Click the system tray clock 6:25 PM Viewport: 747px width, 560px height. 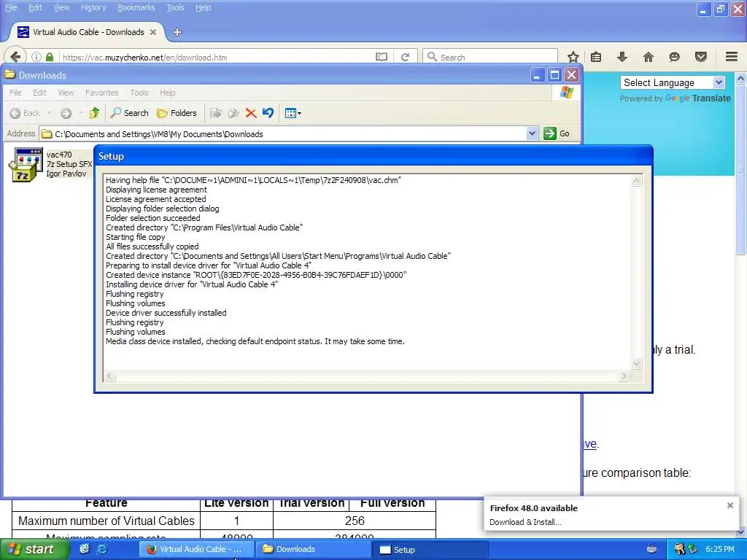720,549
